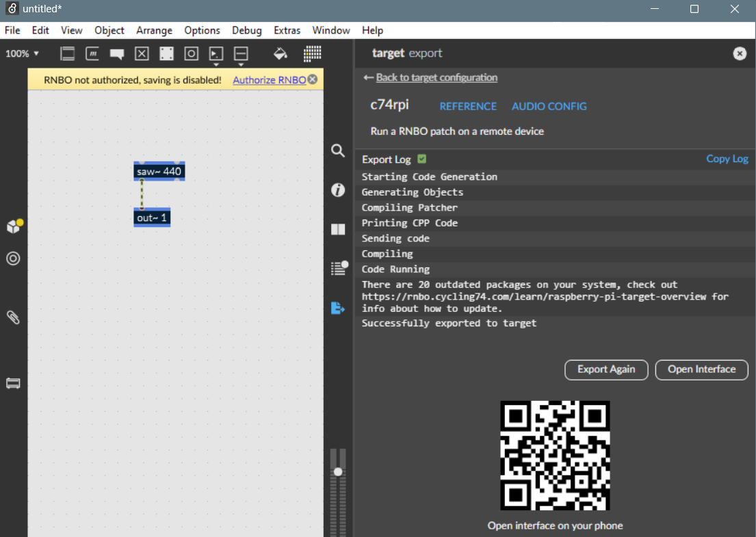The width and height of the screenshot is (756, 537).
Task: Open the inspector info icon
Action: (x=338, y=190)
